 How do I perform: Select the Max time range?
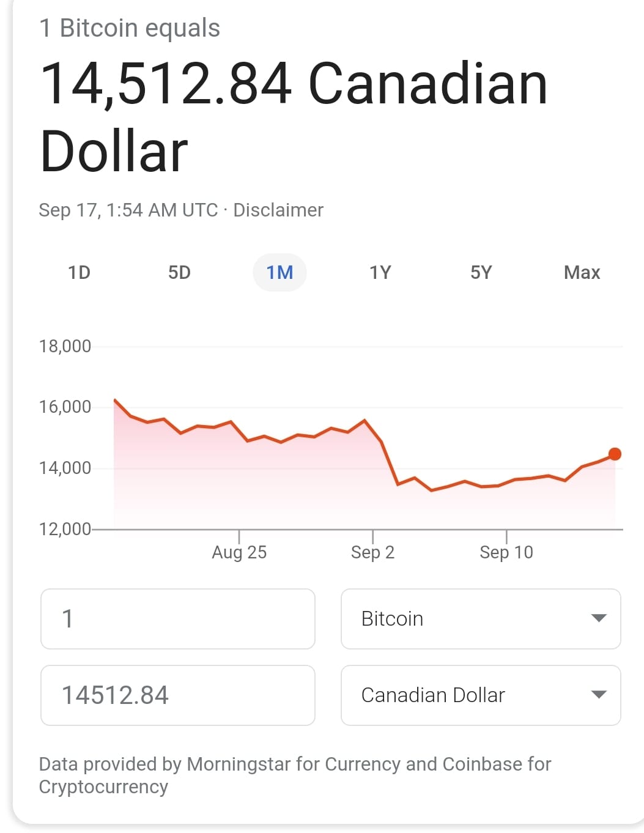point(582,272)
